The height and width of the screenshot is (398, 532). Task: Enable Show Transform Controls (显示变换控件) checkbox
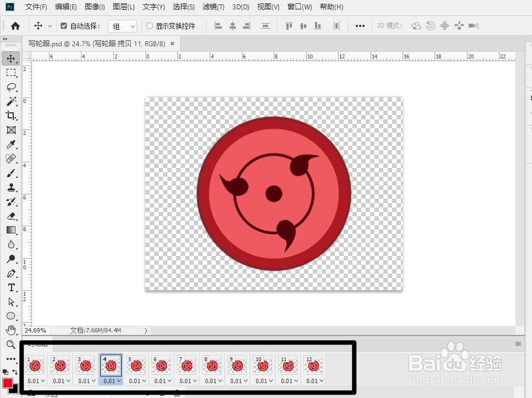149,26
